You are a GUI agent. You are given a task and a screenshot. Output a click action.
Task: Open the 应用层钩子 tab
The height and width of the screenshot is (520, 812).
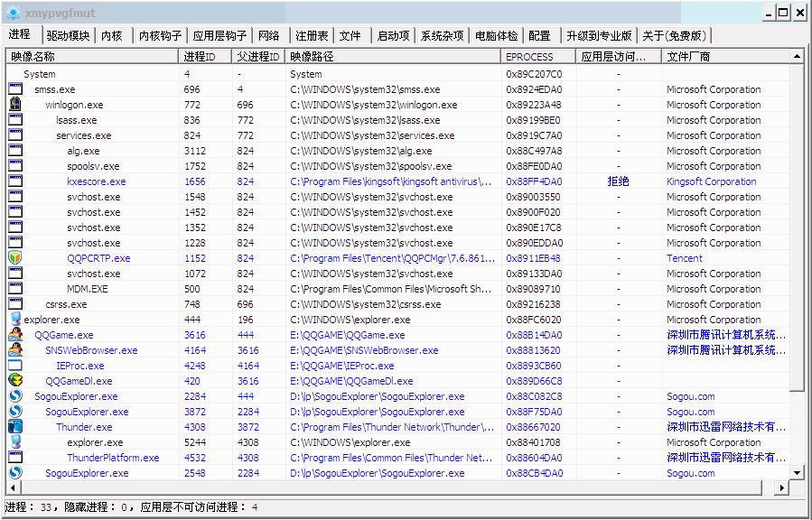pyautogui.click(x=219, y=36)
